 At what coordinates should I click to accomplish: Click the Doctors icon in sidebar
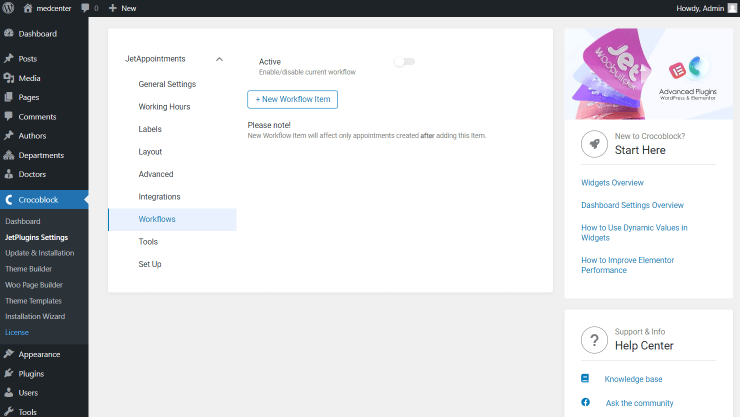(x=8, y=174)
